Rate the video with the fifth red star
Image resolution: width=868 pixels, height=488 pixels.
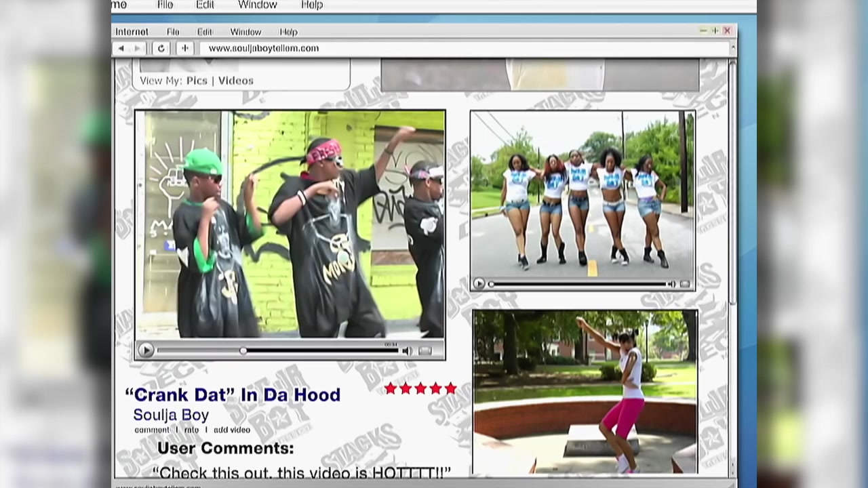[450, 388]
